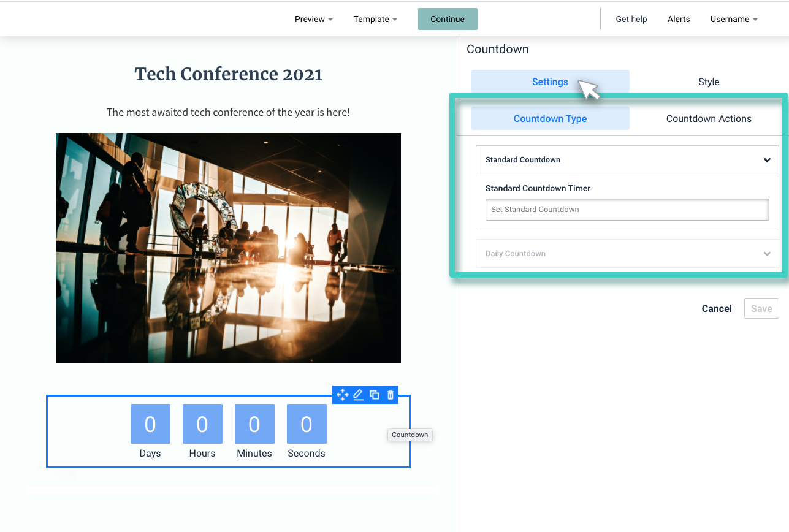
Task: Click the Days counter tile
Action: [x=150, y=424]
